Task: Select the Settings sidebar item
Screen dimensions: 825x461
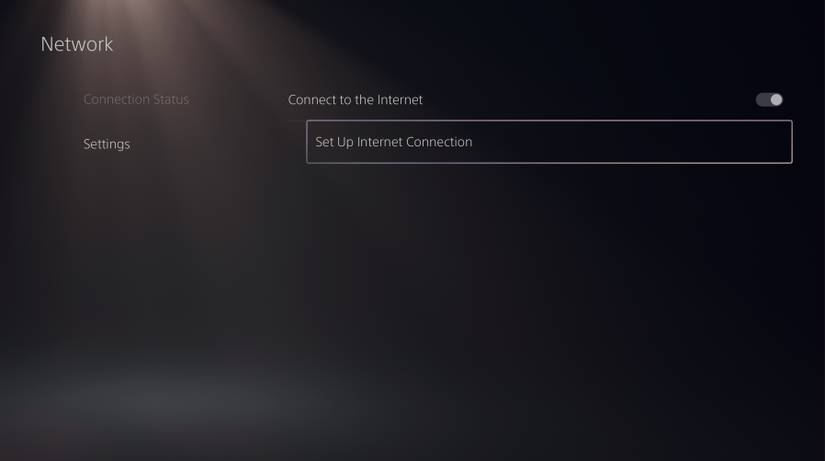Action: 106,144
